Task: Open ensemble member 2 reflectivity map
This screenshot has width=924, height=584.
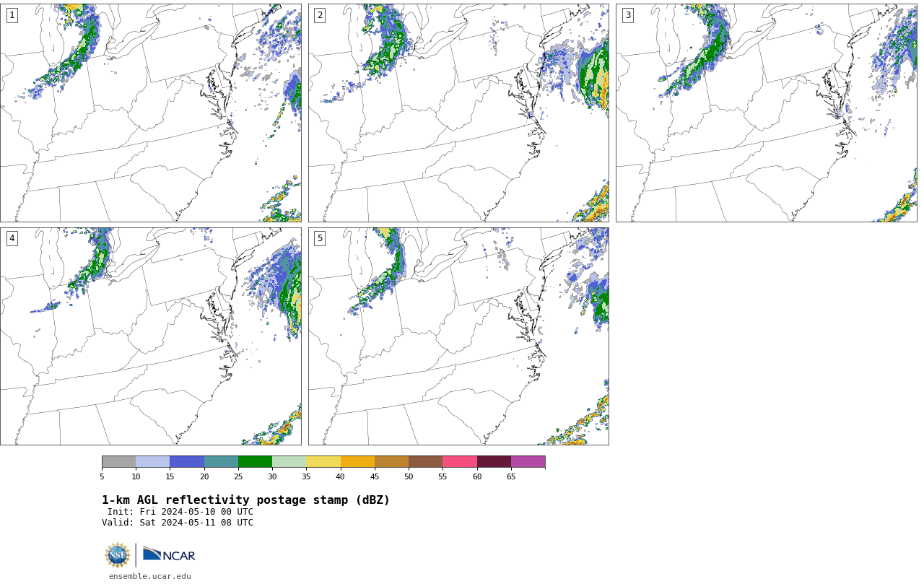Action: (x=458, y=113)
